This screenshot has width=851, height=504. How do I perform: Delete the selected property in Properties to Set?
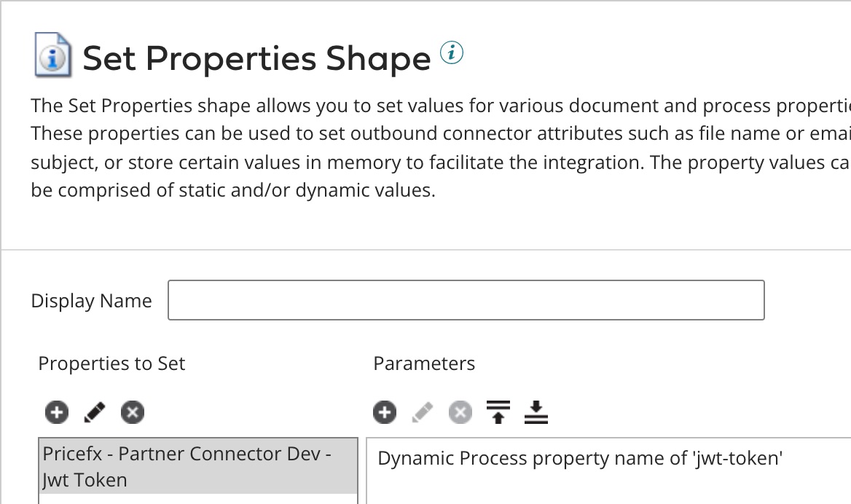point(132,412)
